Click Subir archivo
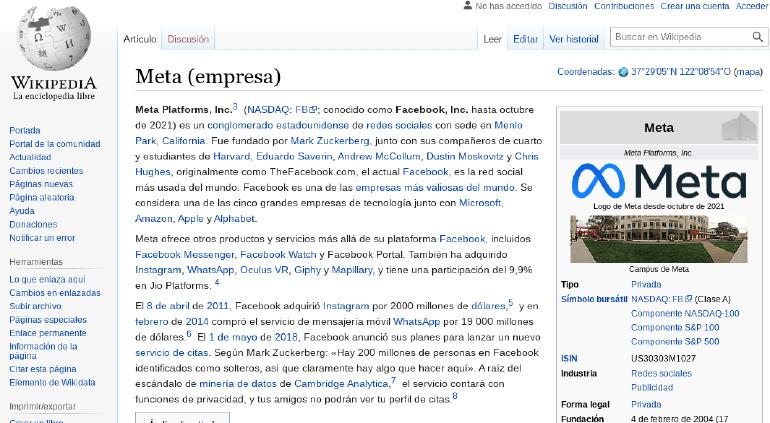This screenshot has height=423, width=770. click(35, 306)
